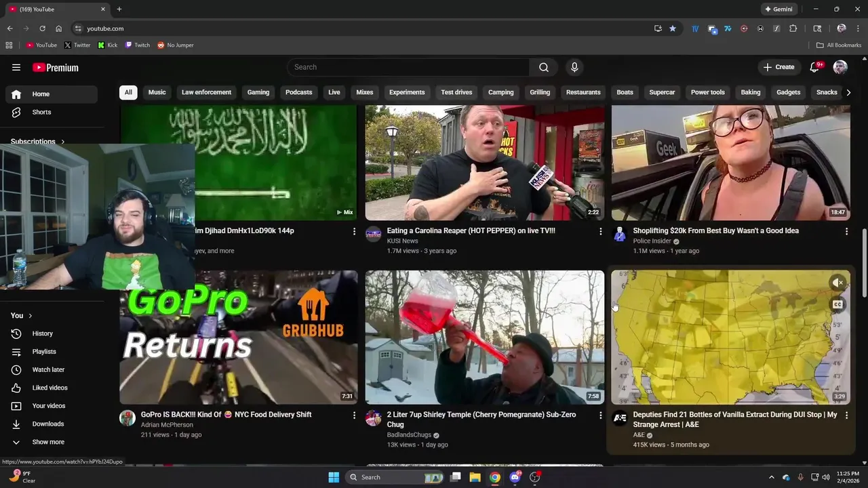Viewport: 868px width, 488px height.
Task: Unmute the Vanilla Extract preview video
Action: coord(838,283)
